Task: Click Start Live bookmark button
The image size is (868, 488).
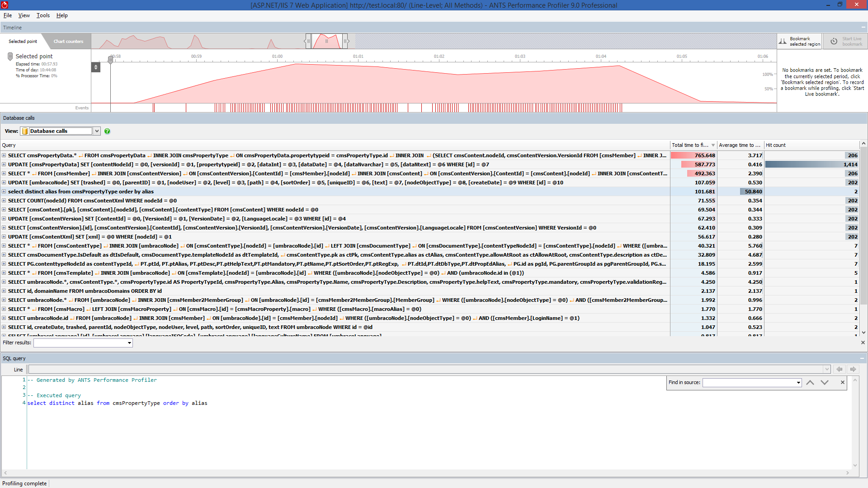Action: (x=845, y=41)
